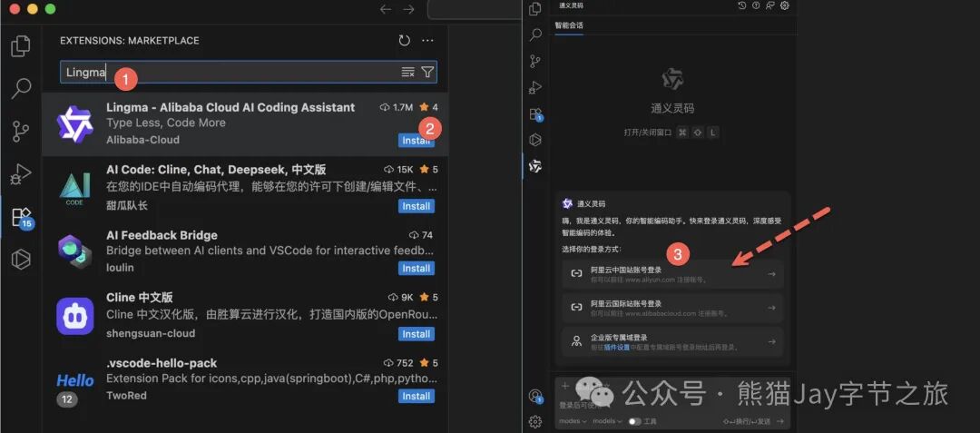Image resolution: width=980 pixels, height=433 pixels.
Task: Open 'Cline 中文版' extension title
Action: [x=140, y=297]
